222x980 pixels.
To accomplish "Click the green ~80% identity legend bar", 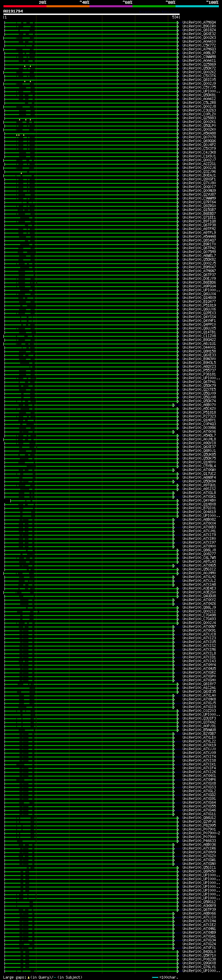I will tap(154, 7).
